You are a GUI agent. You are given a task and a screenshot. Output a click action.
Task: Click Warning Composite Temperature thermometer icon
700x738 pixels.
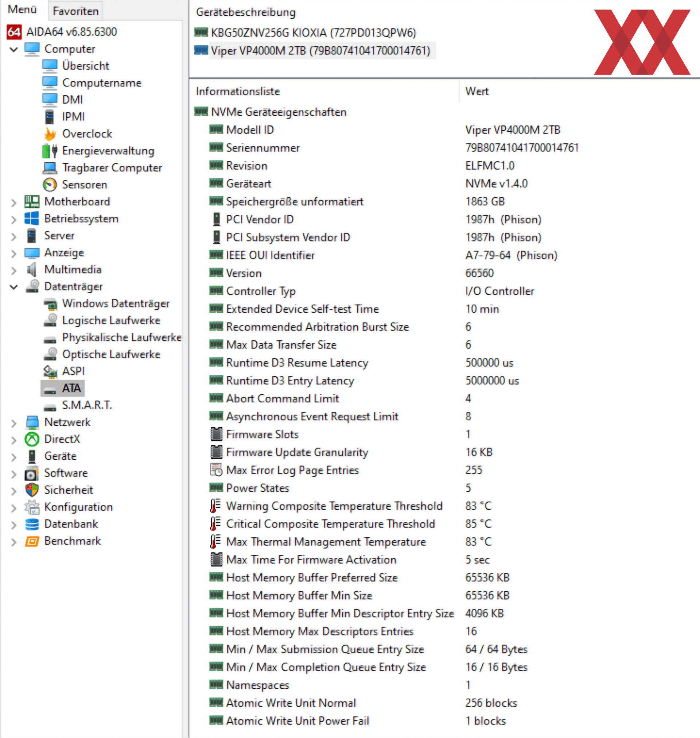[x=216, y=506]
